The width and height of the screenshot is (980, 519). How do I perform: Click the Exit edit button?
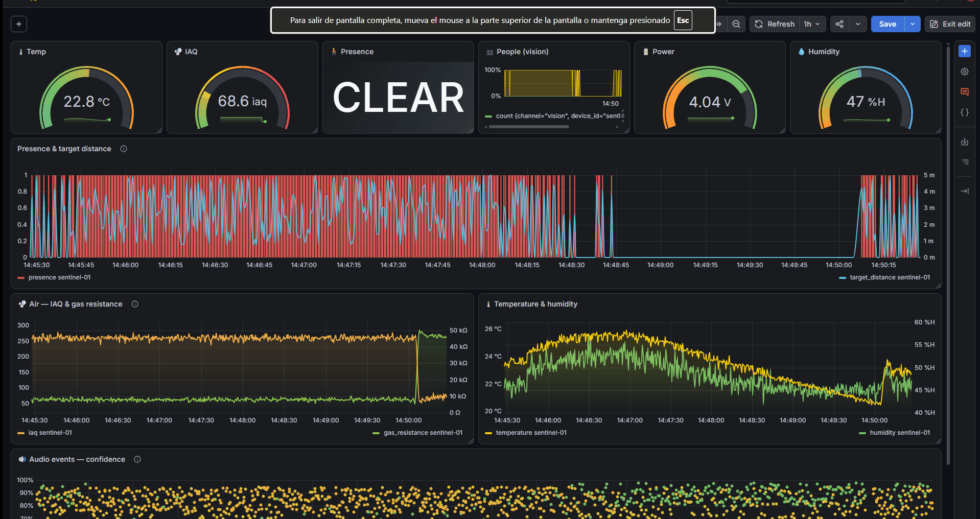click(950, 24)
